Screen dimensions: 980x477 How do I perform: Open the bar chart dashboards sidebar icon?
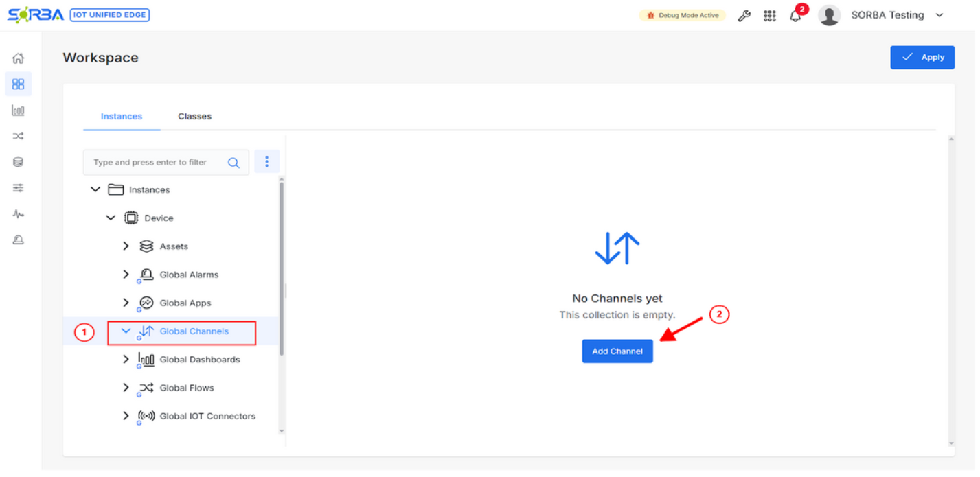tap(19, 110)
